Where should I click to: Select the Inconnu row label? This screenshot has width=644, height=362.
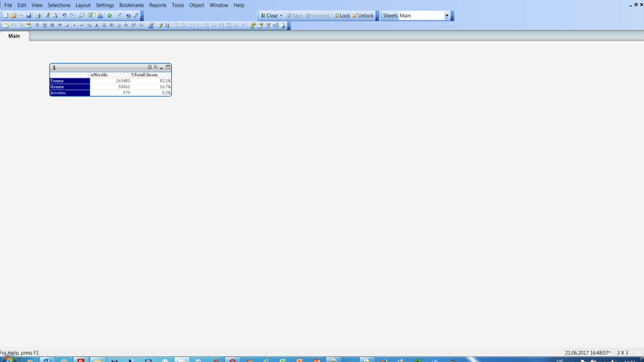coord(70,93)
